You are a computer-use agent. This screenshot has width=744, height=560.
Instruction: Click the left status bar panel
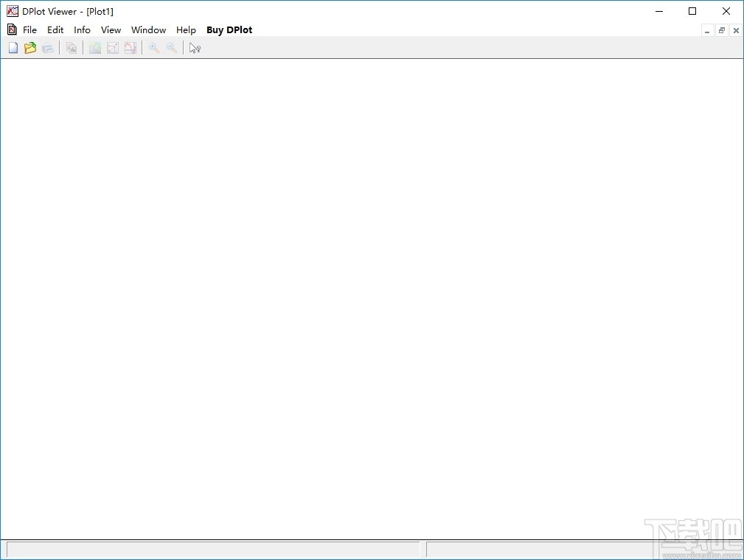click(210, 549)
